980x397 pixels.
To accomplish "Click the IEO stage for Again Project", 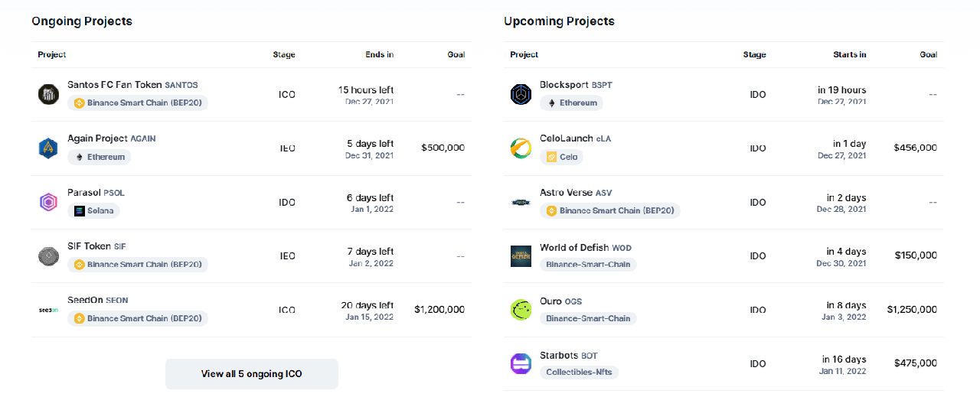I will click(x=287, y=148).
